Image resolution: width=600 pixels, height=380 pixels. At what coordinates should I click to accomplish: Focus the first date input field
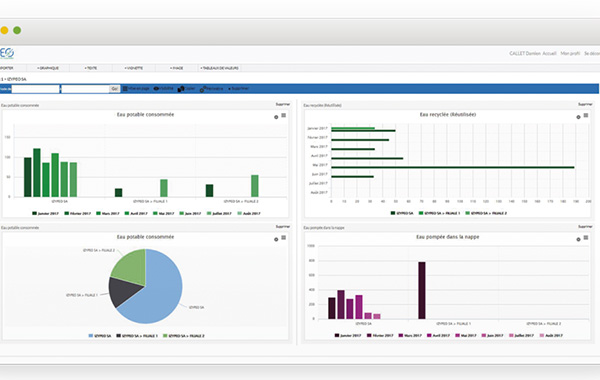(x=35, y=89)
